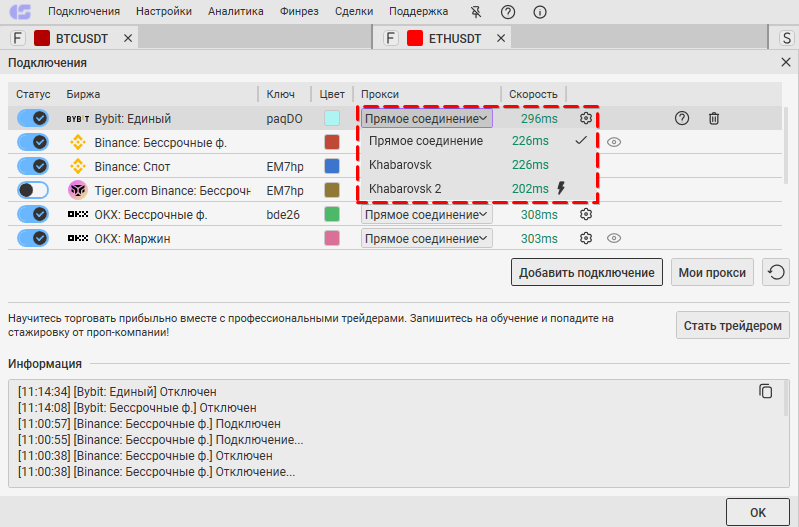Click Стать трейдером button
This screenshot has width=799, height=527.
(733, 325)
